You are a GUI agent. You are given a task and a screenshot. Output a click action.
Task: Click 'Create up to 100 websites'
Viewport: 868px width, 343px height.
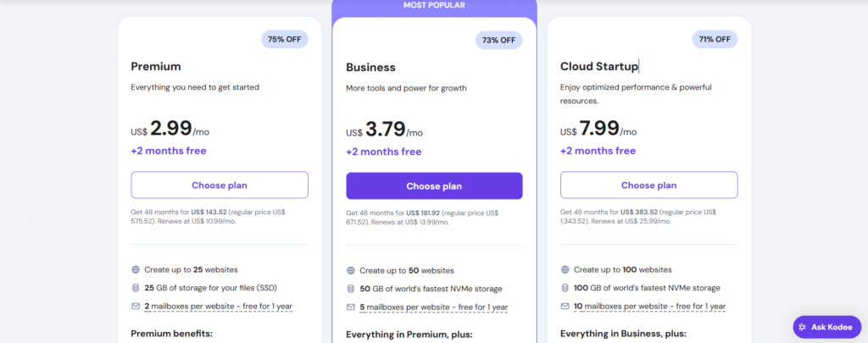click(x=623, y=270)
